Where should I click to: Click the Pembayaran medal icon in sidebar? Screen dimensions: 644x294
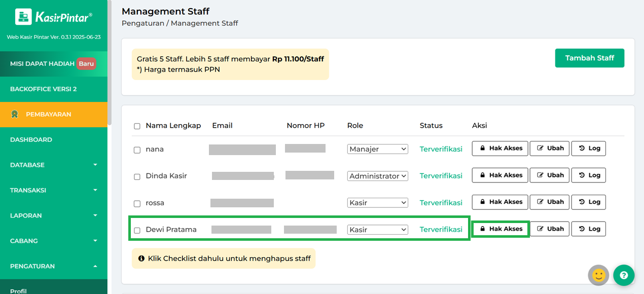coord(15,115)
